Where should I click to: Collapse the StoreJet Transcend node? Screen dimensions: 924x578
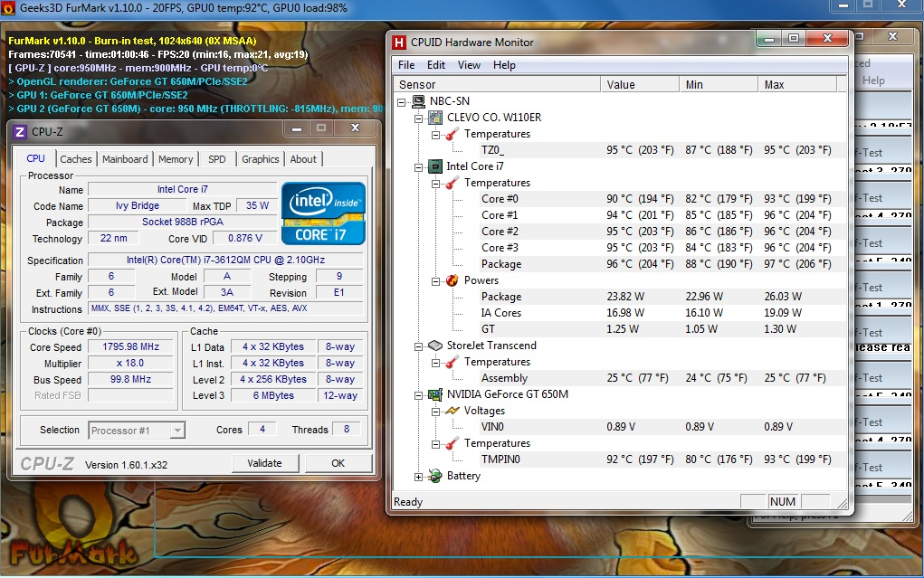click(418, 346)
